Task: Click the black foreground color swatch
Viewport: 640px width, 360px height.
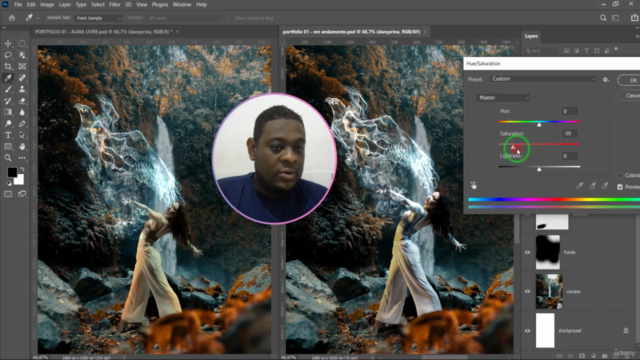Action: pos(11,172)
